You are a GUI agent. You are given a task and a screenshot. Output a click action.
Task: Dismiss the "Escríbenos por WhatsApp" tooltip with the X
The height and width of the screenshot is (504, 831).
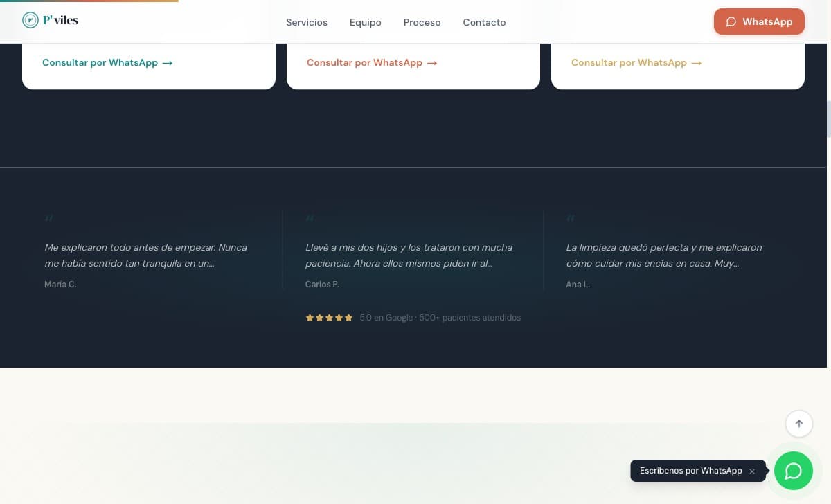coord(752,471)
